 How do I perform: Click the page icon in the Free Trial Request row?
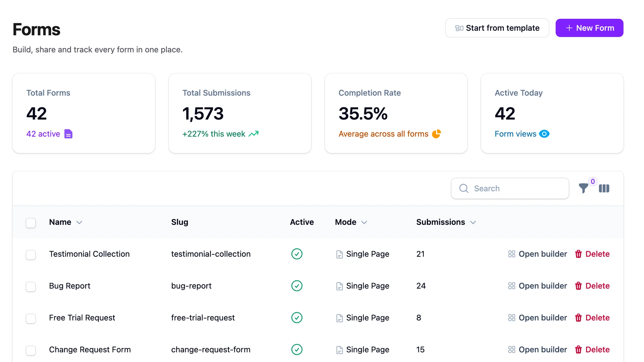point(339,318)
